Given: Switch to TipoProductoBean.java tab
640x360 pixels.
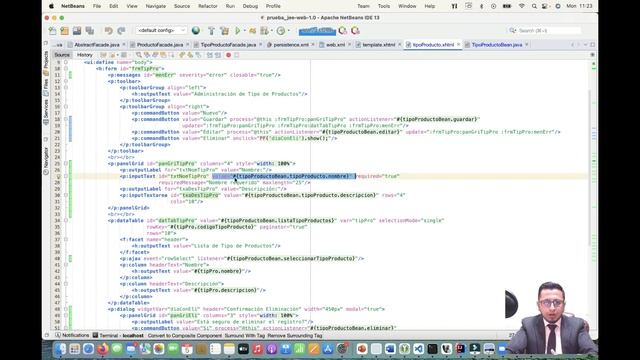Looking at the screenshot, I should click(497, 44).
